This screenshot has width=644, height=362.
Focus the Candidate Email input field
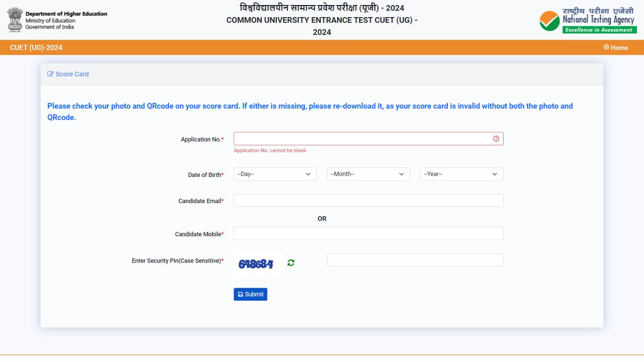[x=368, y=201]
